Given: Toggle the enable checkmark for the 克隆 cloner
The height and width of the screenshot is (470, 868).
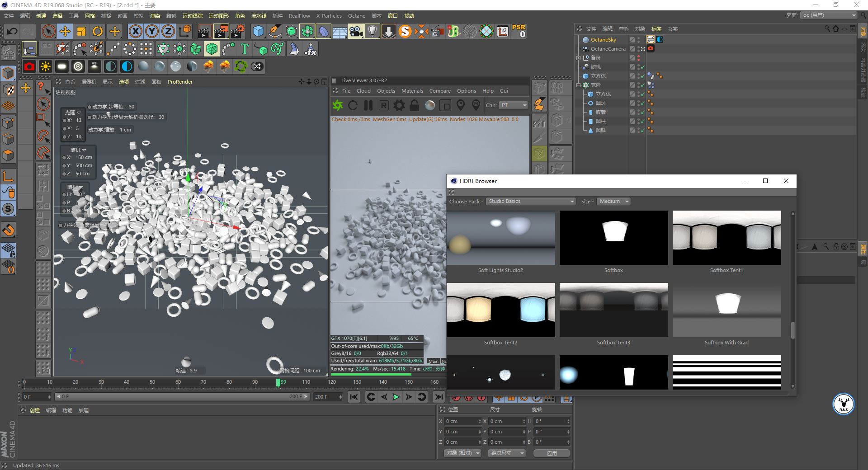Looking at the screenshot, I should [x=643, y=85].
